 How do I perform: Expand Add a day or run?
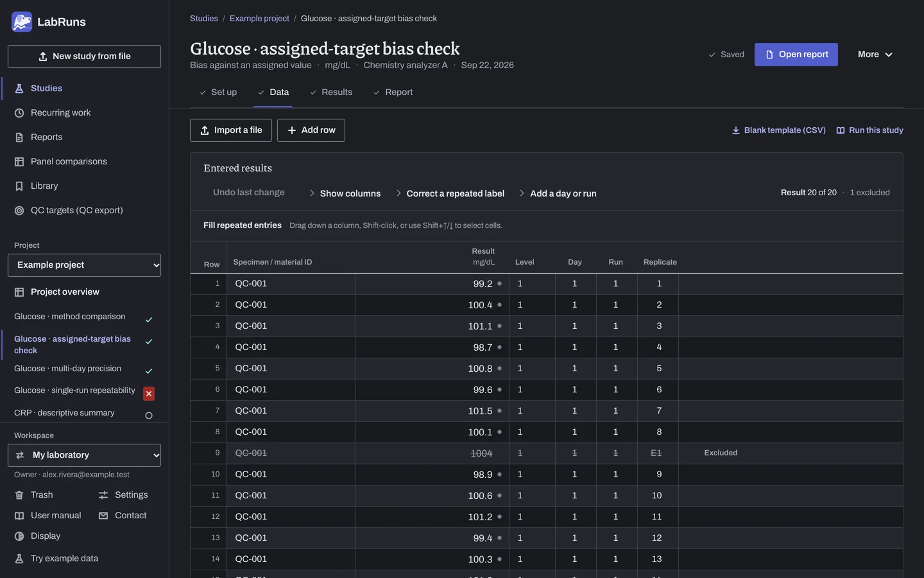point(558,193)
